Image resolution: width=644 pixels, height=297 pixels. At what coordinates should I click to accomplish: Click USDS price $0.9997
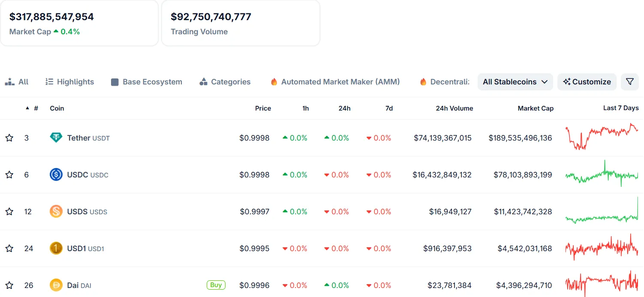coord(255,212)
